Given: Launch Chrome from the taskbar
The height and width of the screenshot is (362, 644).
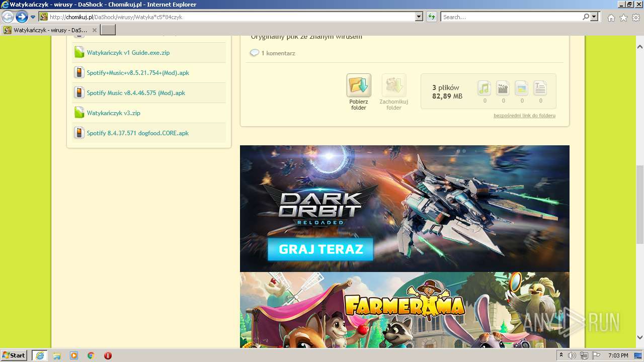Looking at the screenshot, I should [x=91, y=355].
